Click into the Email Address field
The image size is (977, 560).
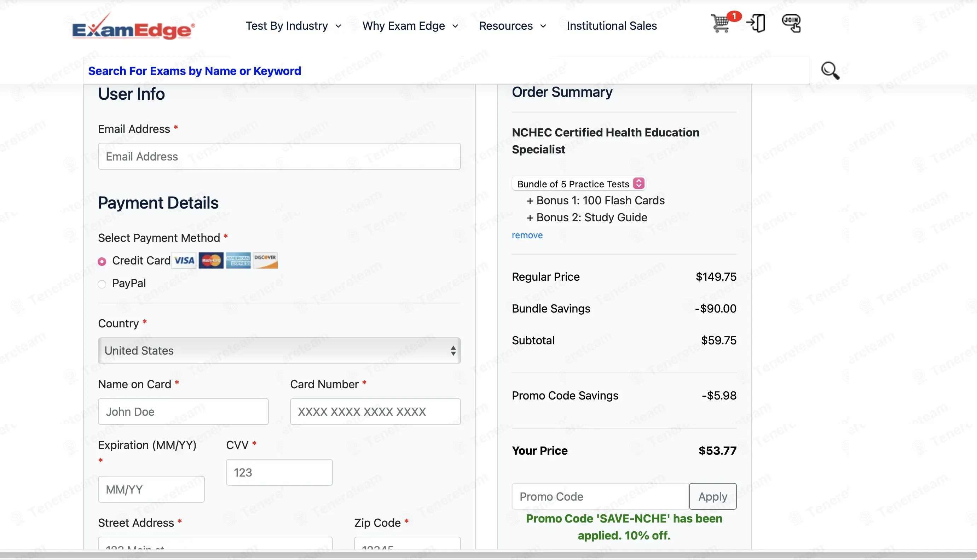[279, 157]
